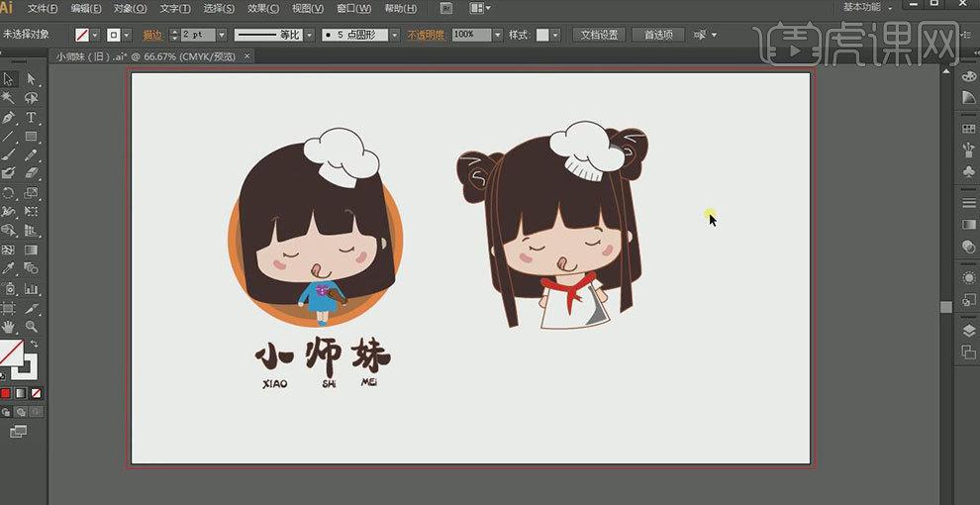Select the Eyedropper tool
This screenshot has width=980, height=505.
(9, 268)
